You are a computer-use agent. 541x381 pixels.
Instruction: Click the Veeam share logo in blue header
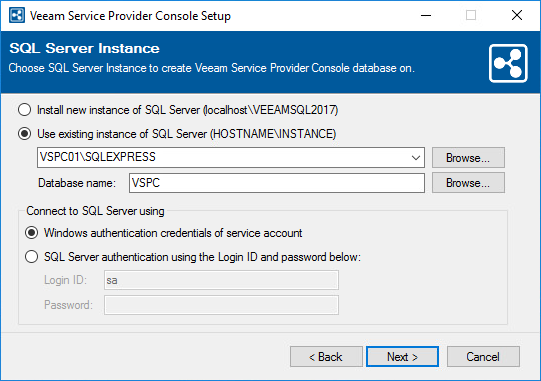coord(508,63)
